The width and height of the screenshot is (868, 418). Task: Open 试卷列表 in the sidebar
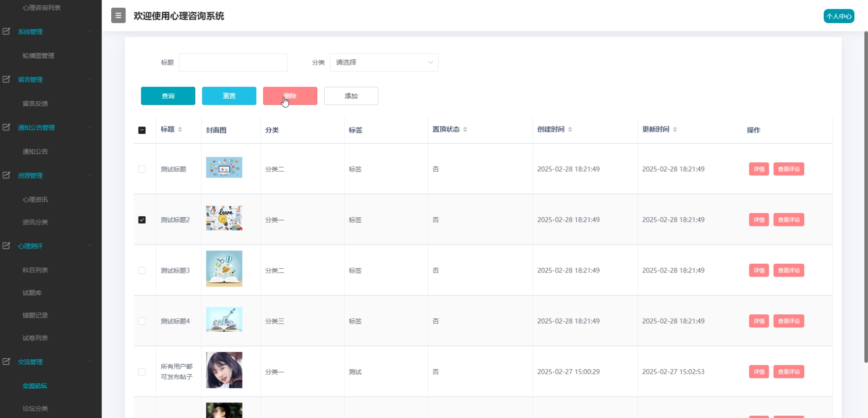pyautogui.click(x=35, y=338)
